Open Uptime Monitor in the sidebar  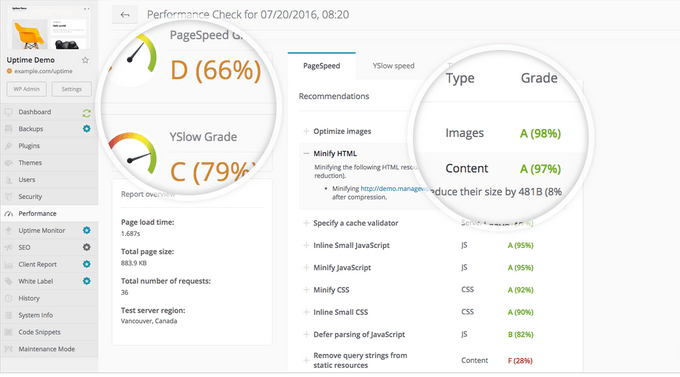(49, 230)
